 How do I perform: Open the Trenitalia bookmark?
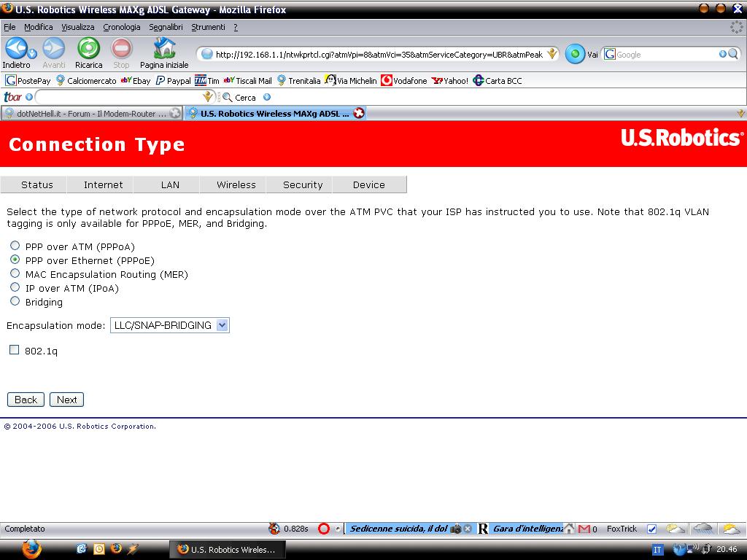[x=298, y=80]
